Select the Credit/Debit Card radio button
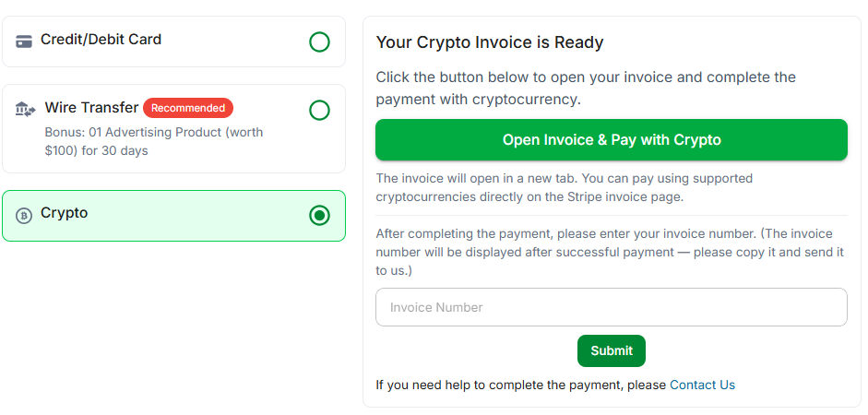 click(x=319, y=41)
